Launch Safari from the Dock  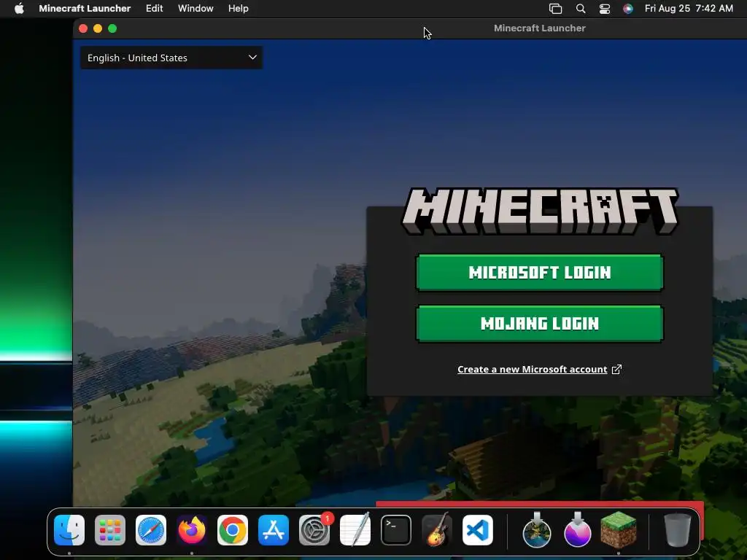151,530
